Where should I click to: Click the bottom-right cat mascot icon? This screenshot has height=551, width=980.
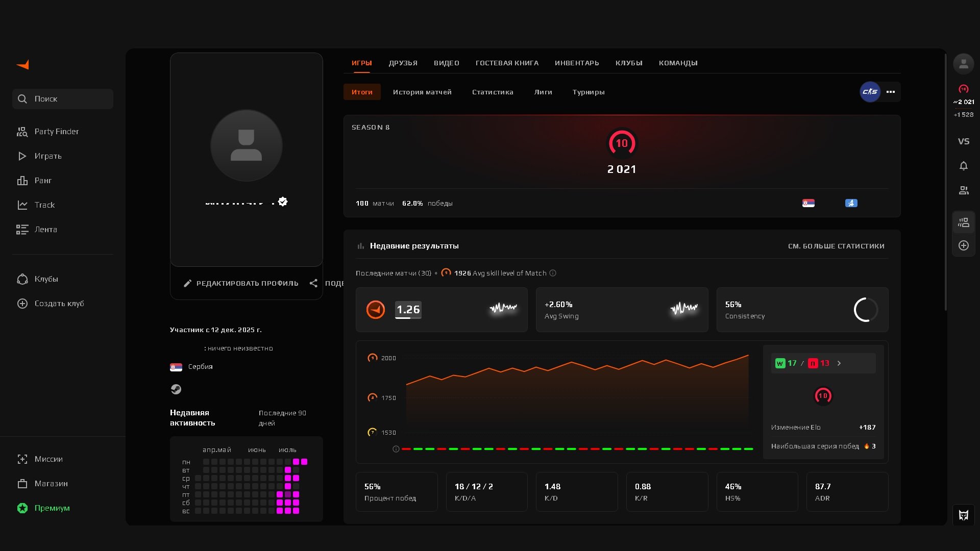click(964, 515)
